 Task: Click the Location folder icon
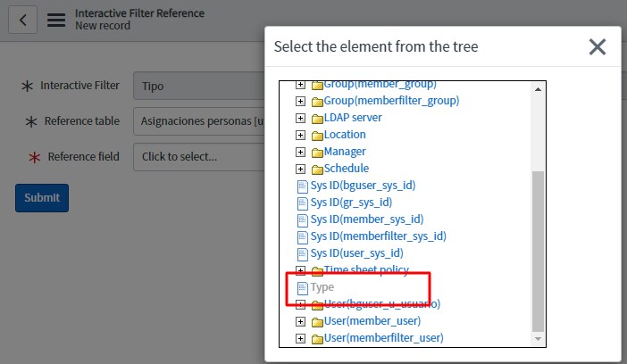click(317, 135)
